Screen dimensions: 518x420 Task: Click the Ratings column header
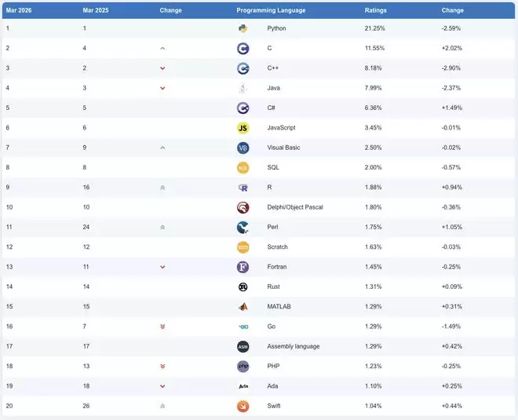(x=375, y=10)
